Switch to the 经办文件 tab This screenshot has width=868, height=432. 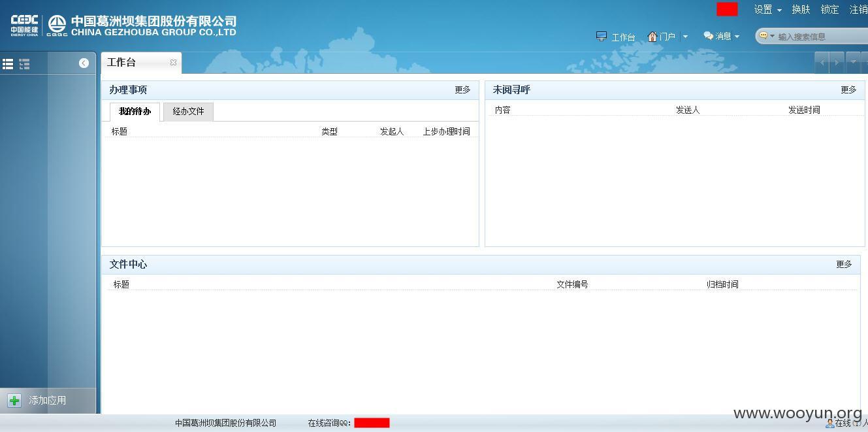(x=188, y=112)
